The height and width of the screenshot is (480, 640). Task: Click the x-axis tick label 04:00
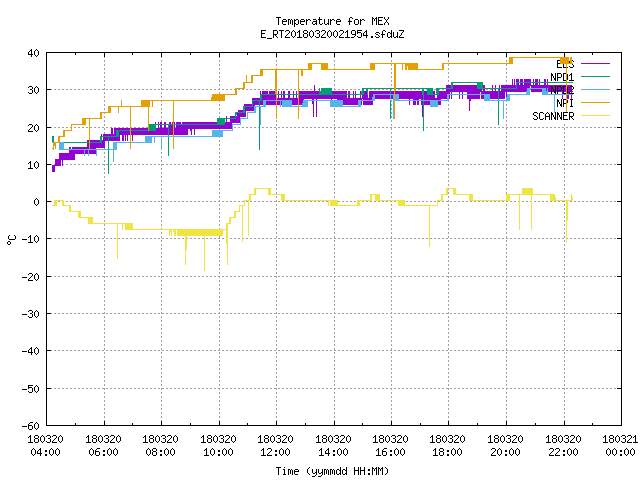(45, 452)
